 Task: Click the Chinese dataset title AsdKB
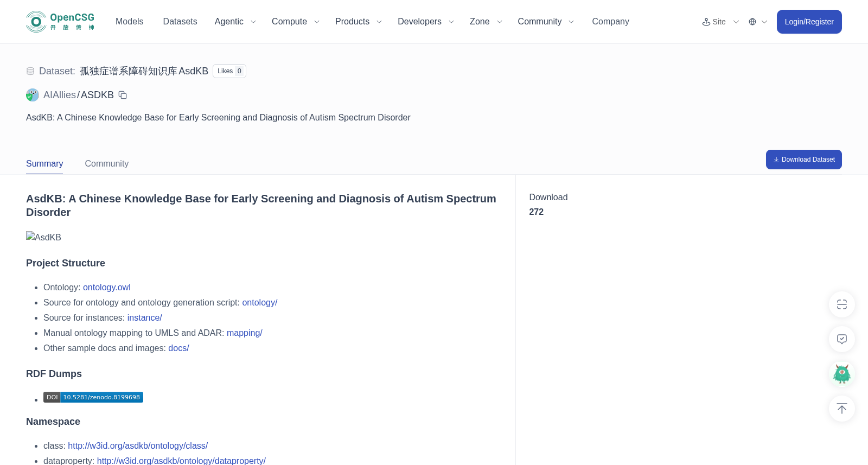(x=144, y=71)
